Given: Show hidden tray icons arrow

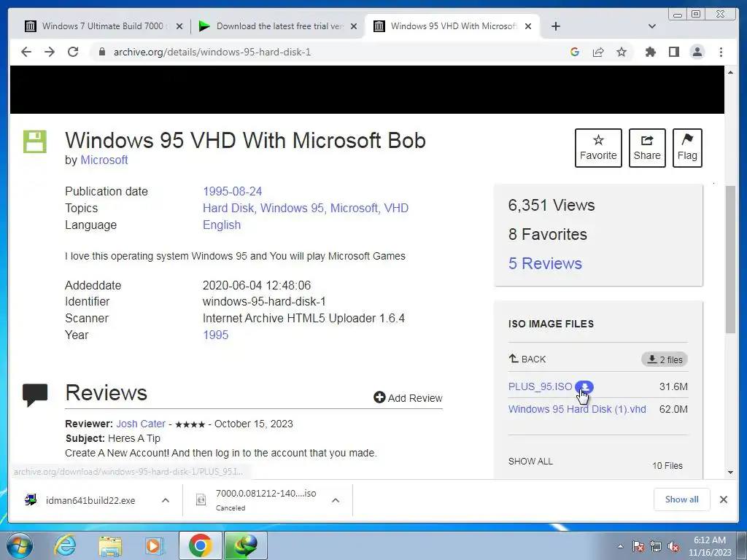Looking at the screenshot, I should 620,546.
